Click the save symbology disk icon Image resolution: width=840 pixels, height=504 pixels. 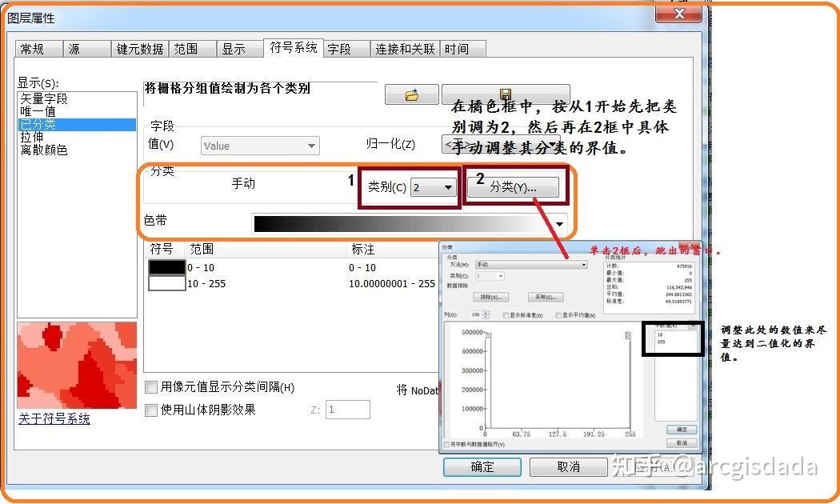[x=506, y=94]
